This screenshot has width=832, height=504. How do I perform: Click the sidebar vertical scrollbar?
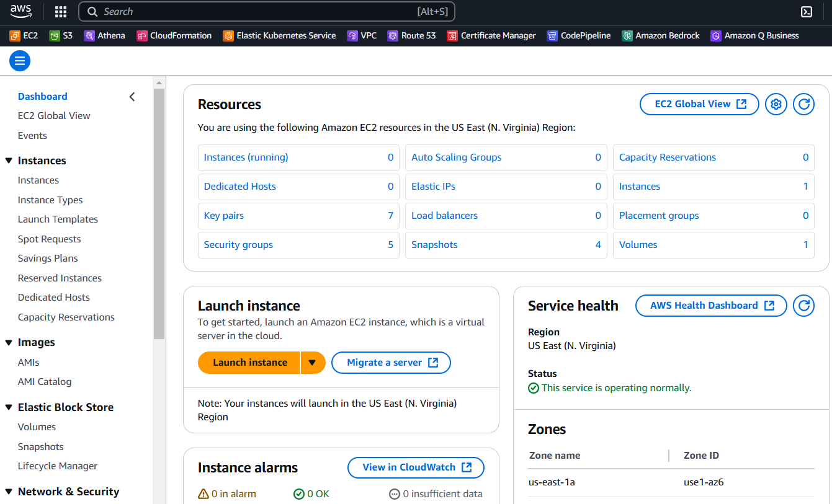[x=159, y=214]
